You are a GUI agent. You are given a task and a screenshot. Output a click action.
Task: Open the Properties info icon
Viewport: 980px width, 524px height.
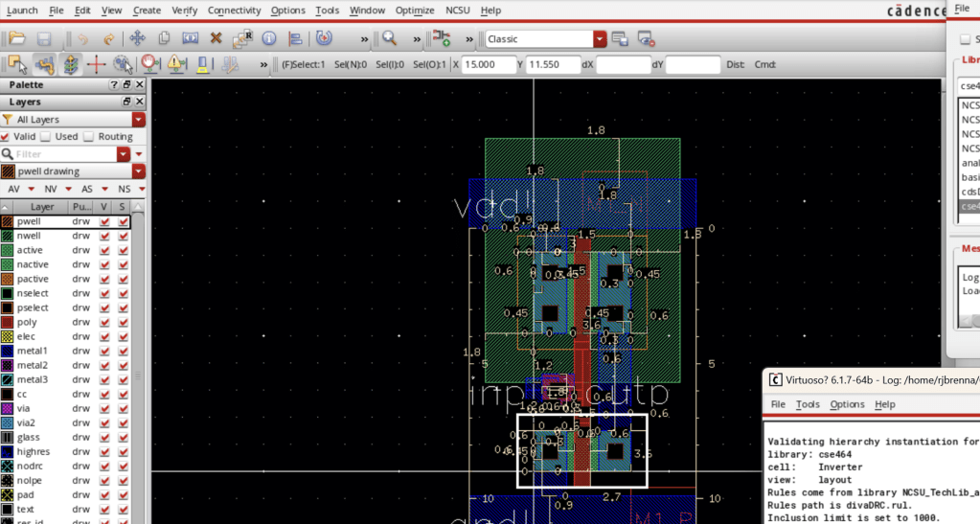269,39
